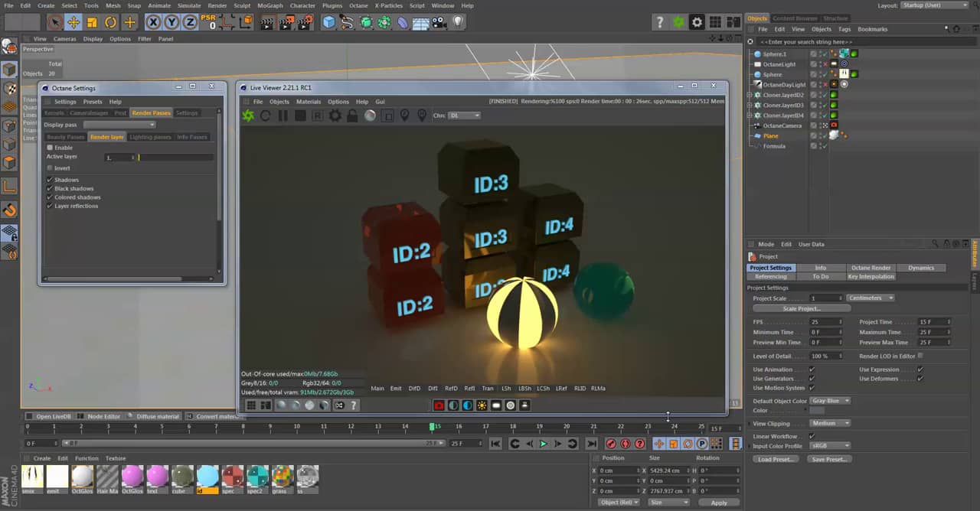Click Live Viewer render region icon
980x511 pixels.
click(387, 116)
